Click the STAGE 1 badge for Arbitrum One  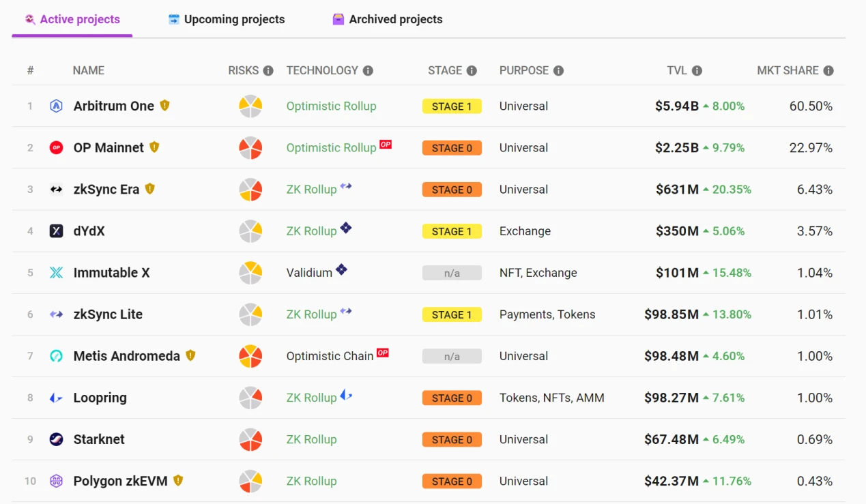pos(452,106)
